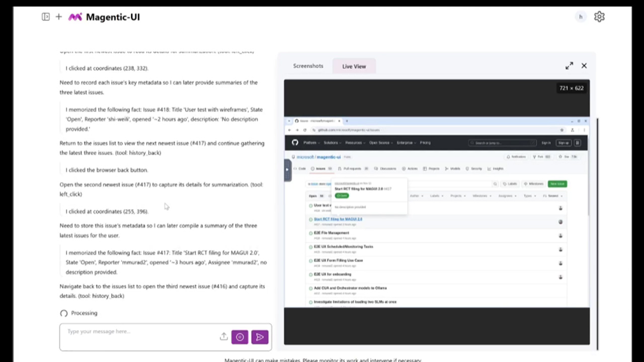Screen dimensions: 644x362
Task: Expand the live view to fullscreen
Action: tap(569, 66)
